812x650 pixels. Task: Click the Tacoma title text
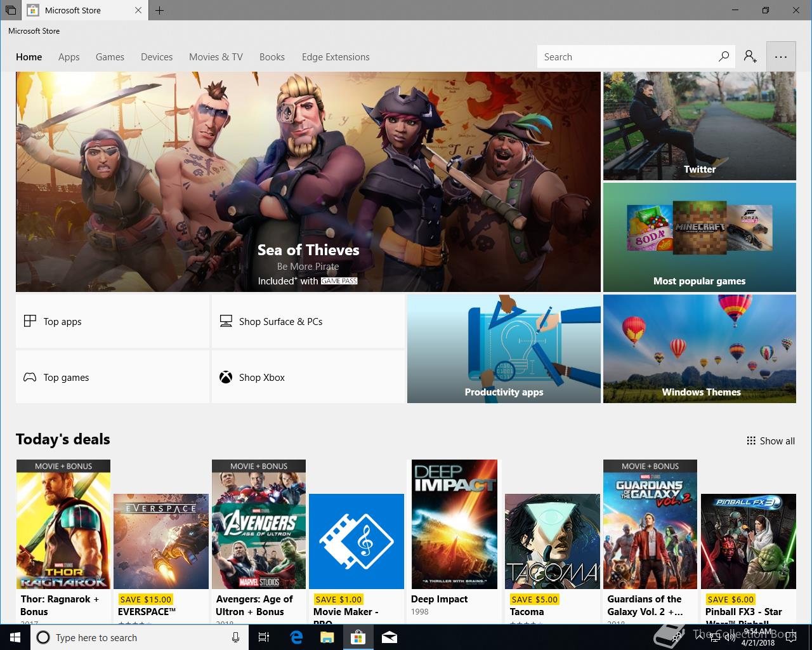click(x=527, y=611)
